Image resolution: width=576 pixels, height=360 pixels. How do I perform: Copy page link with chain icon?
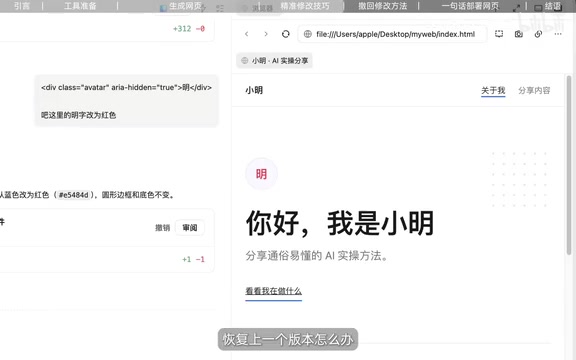pyautogui.click(x=538, y=34)
